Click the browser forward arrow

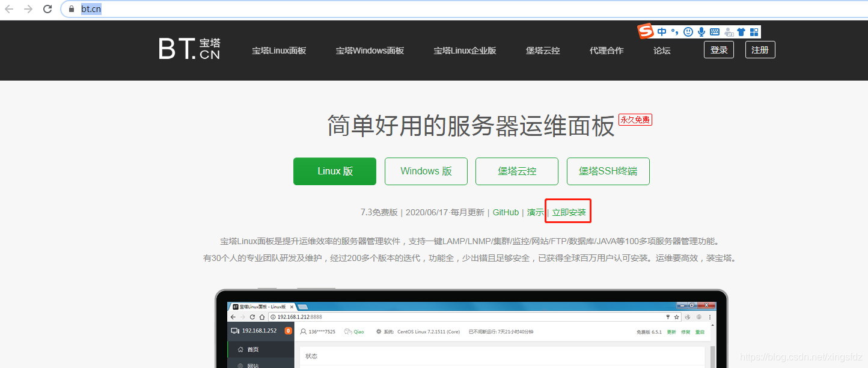(x=28, y=9)
